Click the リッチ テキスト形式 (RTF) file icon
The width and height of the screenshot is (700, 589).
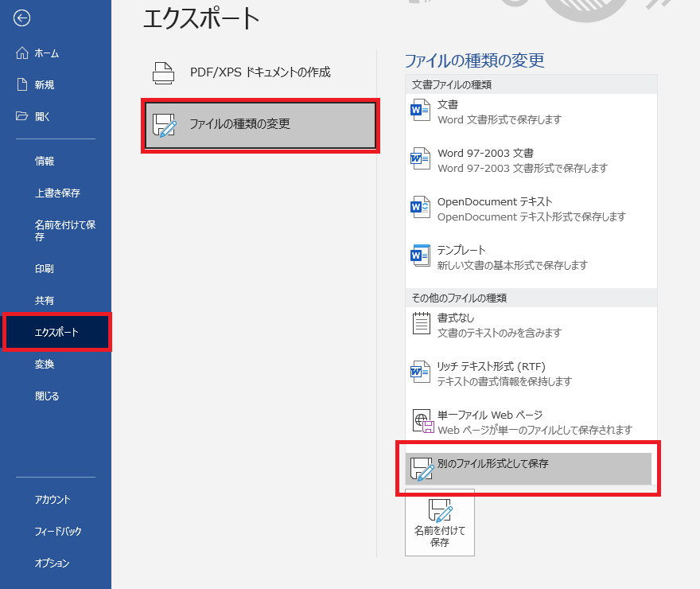[420, 372]
